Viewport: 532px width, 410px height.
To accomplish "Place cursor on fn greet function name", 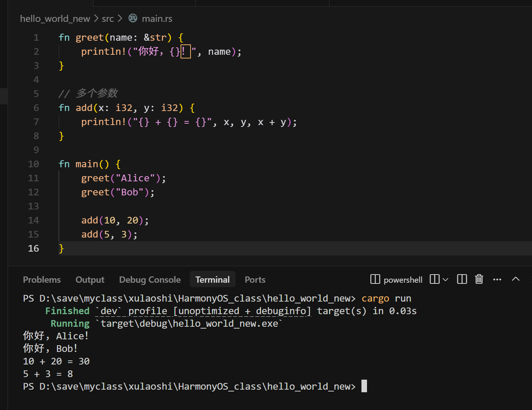I will [90, 37].
